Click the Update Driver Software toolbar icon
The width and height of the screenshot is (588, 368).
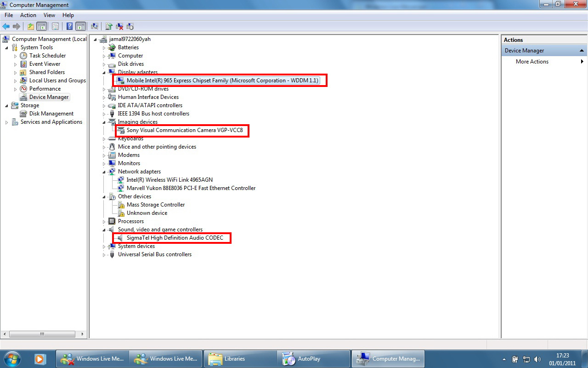point(109,26)
